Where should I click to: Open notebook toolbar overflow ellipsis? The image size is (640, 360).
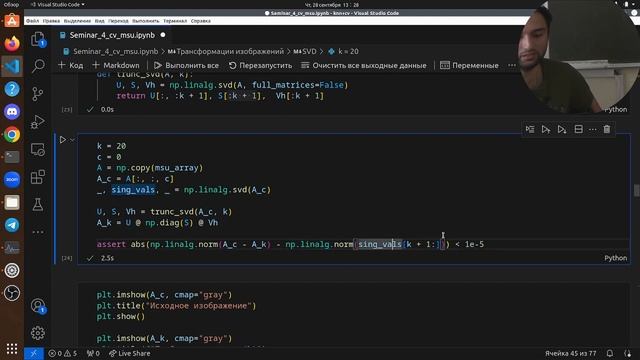512,65
